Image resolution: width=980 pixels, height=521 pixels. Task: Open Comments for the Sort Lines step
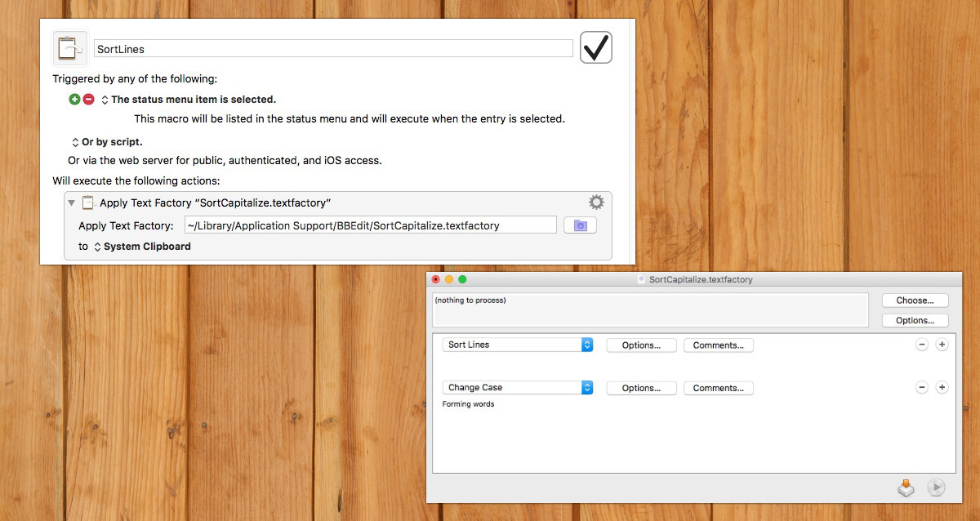pyautogui.click(x=718, y=345)
